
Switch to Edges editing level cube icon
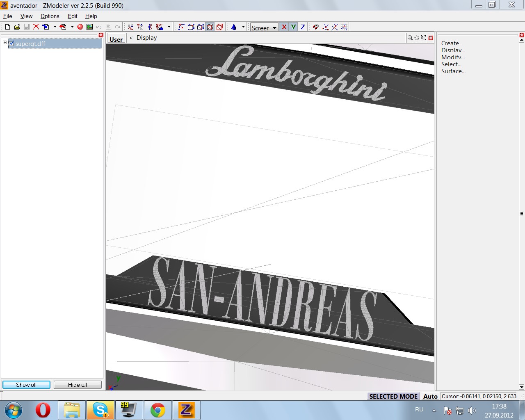(191, 27)
